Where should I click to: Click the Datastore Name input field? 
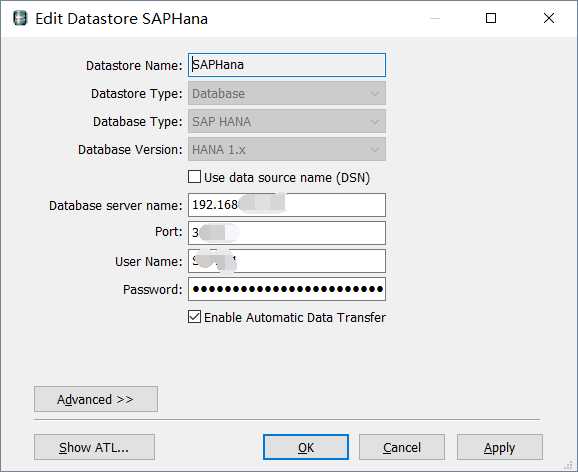click(x=287, y=65)
